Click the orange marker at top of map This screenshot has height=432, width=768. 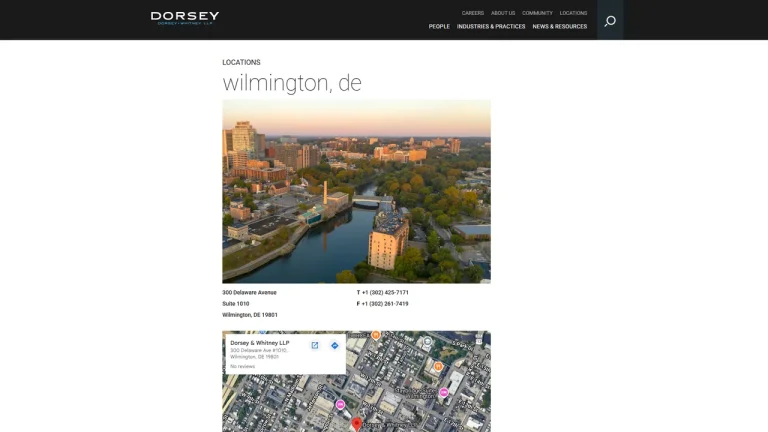tap(376, 335)
